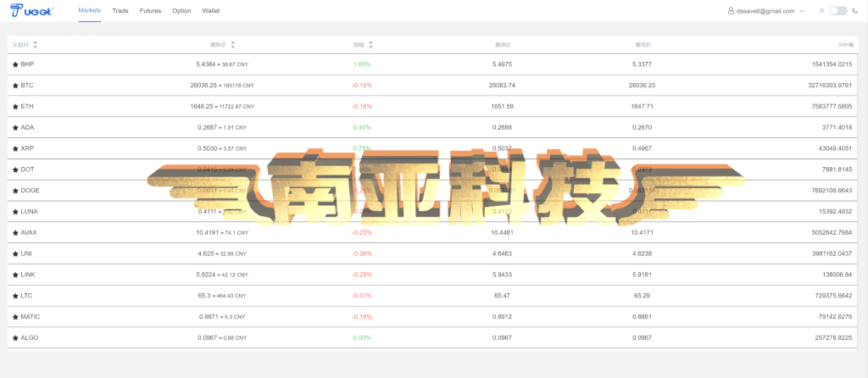Open the Markets tab
The height and width of the screenshot is (378, 868).
coord(90,10)
